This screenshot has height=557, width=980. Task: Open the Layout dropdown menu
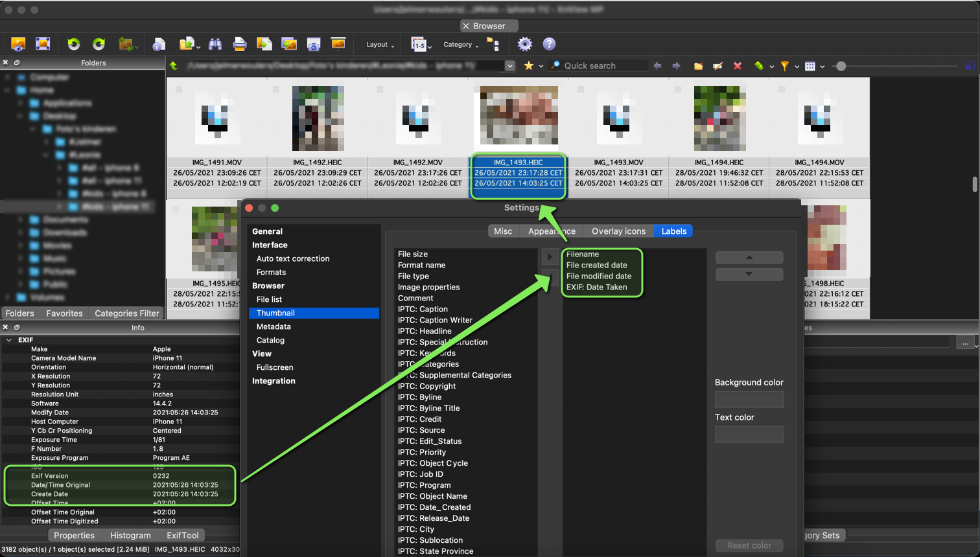pos(380,45)
